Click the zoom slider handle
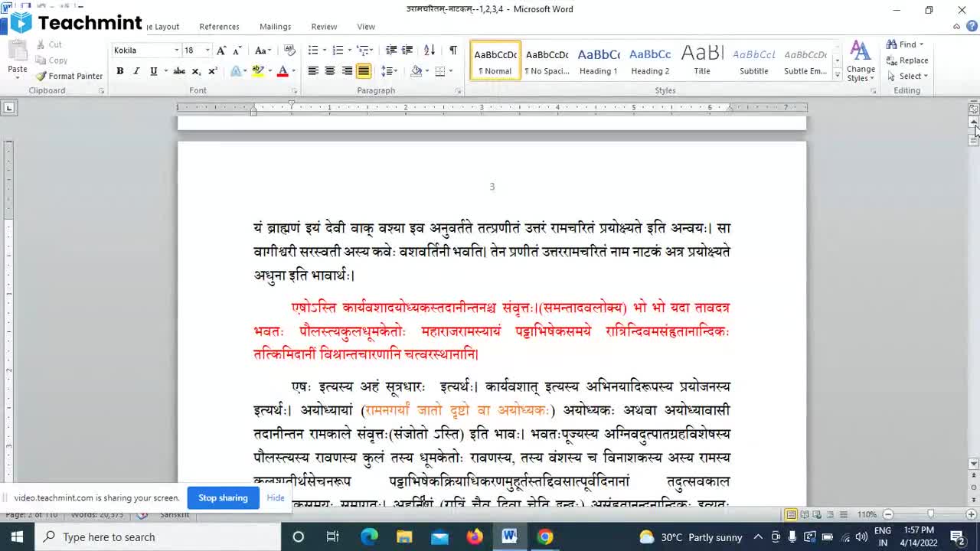 click(931, 514)
